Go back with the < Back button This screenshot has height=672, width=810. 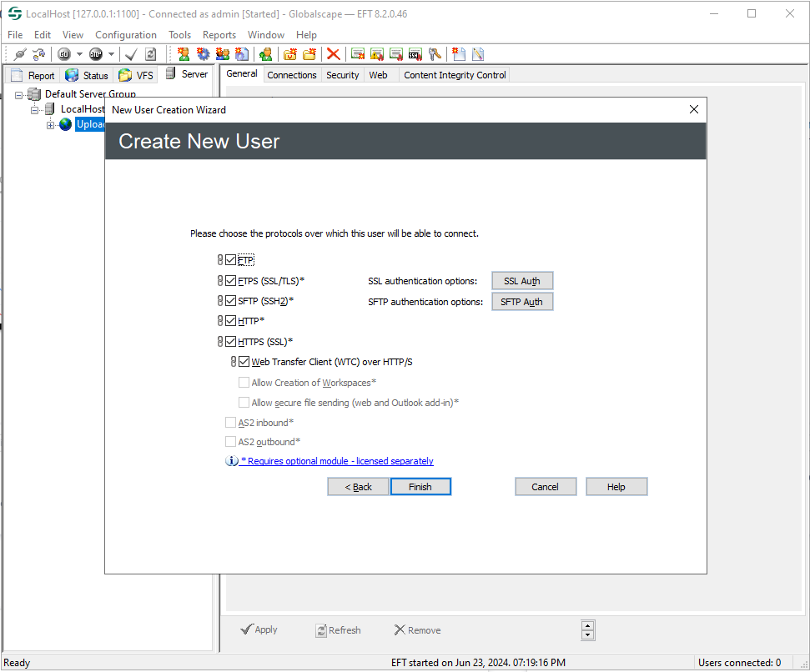[x=358, y=487]
